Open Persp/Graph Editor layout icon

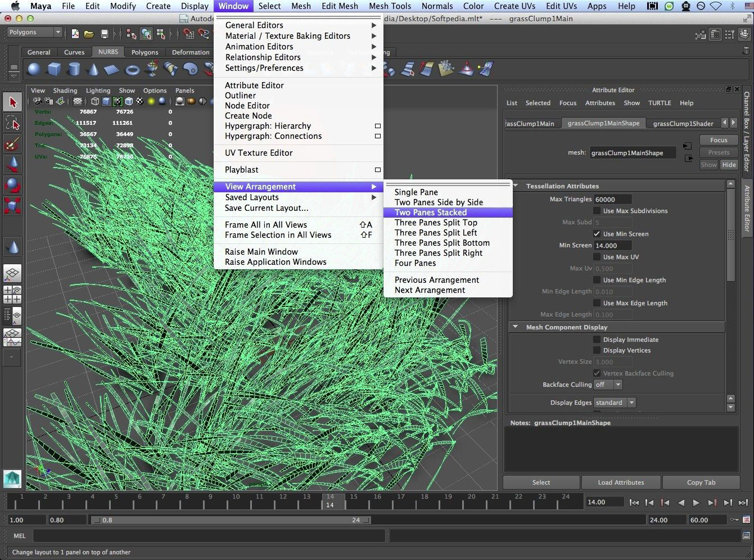click(x=12, y=337)
